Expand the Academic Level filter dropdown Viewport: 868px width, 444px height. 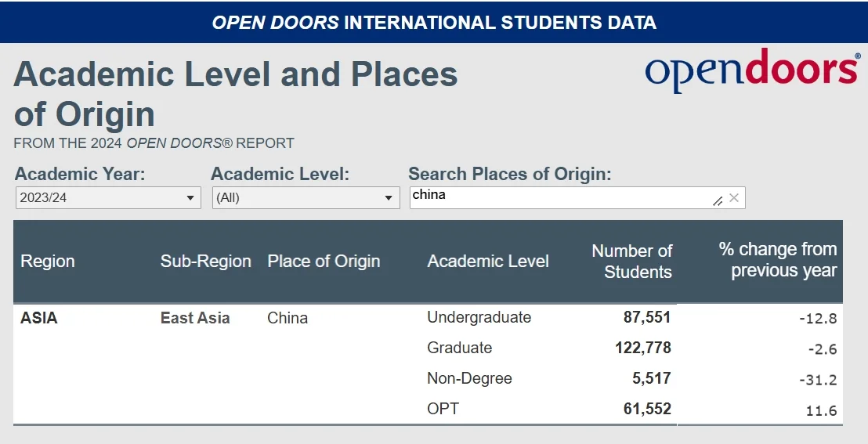(x=306, y=198)
